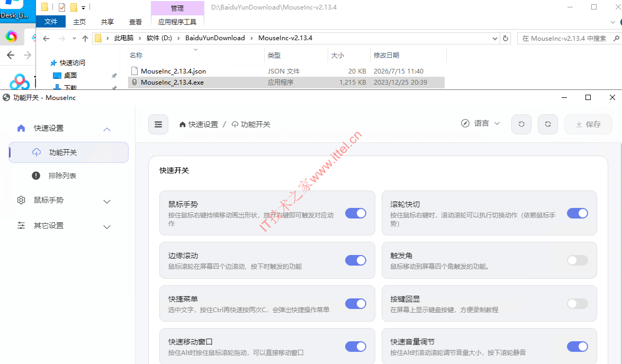The width and height of the screenshot is (622, 364).
Task: Click the undo reset circular arrow button
Action: point(521,124)
